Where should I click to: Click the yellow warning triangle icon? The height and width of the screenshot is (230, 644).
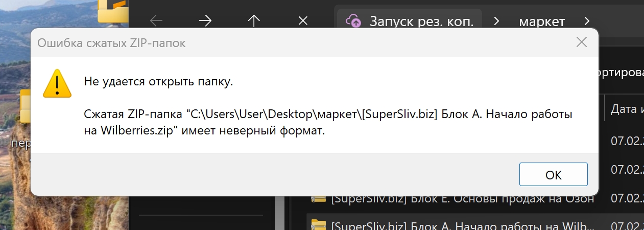pos(57,84)
